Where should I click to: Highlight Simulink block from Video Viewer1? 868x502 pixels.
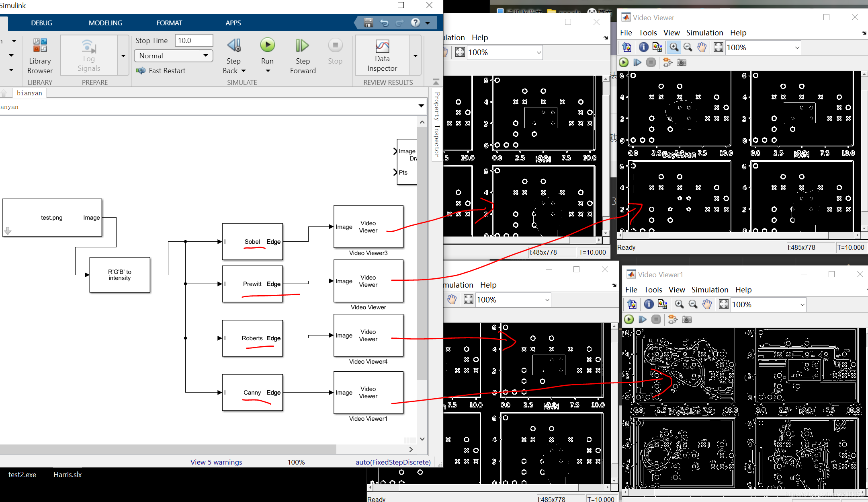tap(672, 319)
